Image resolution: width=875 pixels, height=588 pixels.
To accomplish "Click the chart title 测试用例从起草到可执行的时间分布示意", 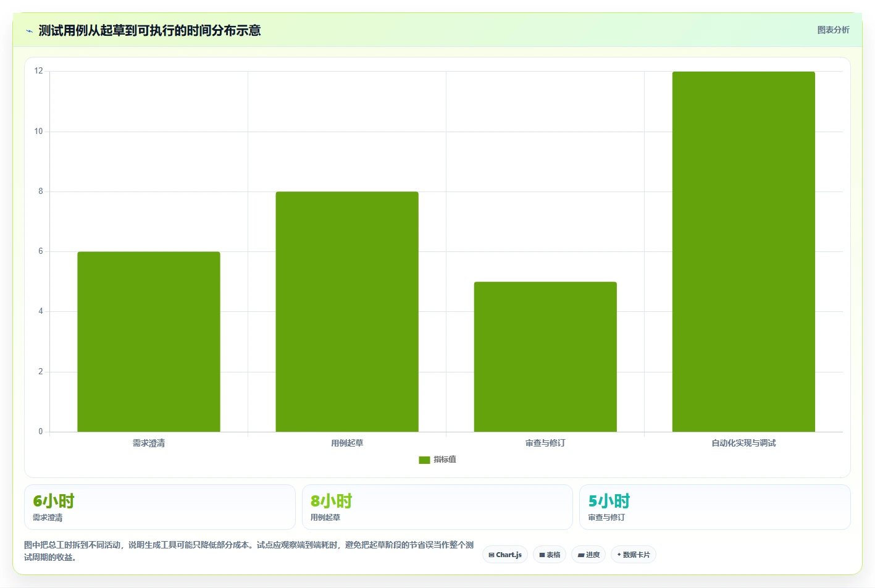I will point(149,30).
